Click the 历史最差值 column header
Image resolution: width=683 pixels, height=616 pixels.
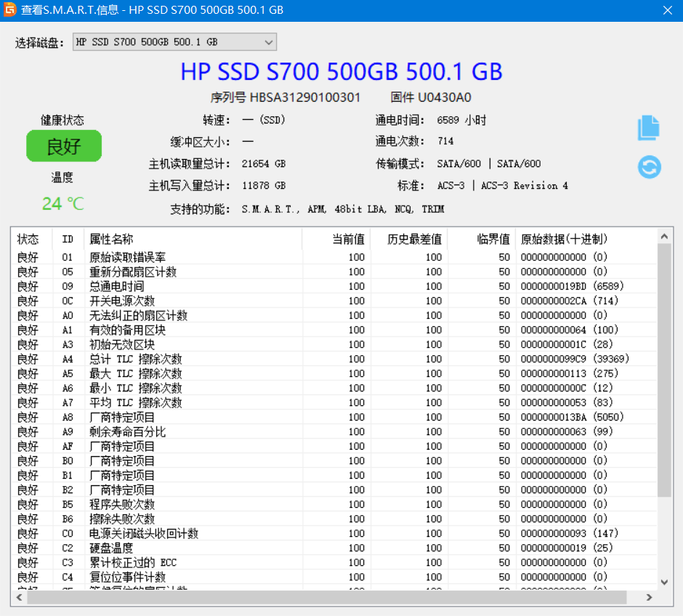408,239
